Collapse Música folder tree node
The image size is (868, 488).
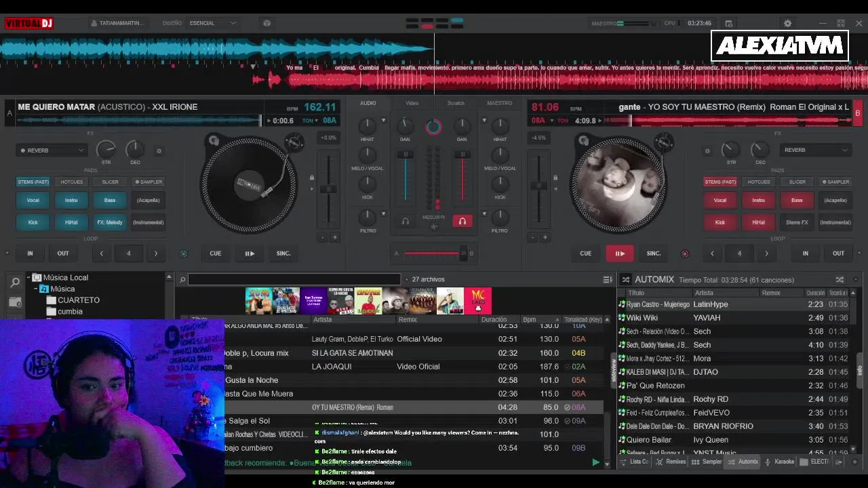36,289
